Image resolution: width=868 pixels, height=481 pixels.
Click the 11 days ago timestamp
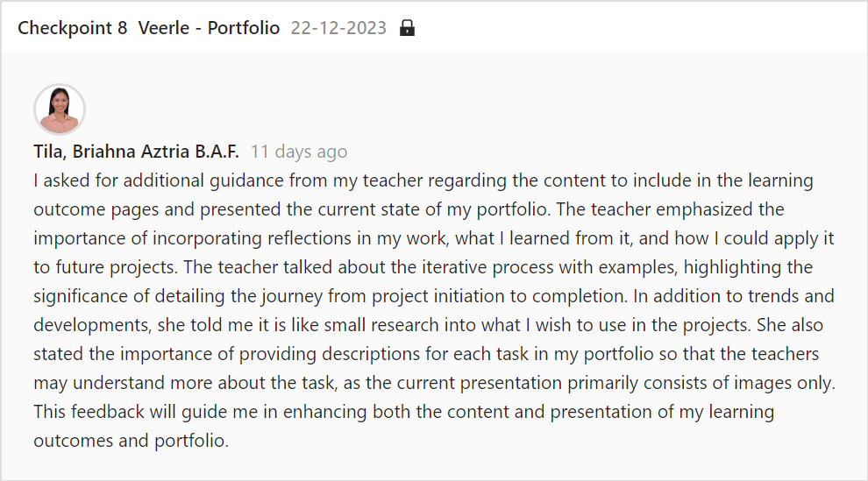pos(299,152)
